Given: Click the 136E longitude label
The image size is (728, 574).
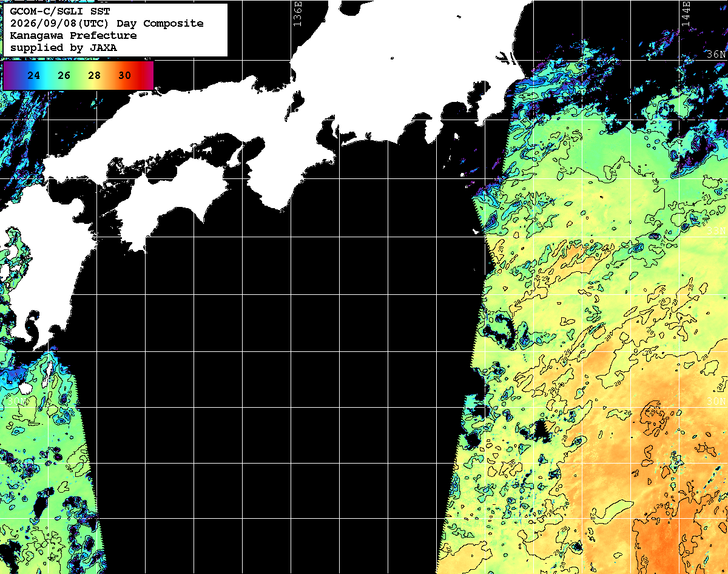Looking at the screenshot, I should (297, 13).
